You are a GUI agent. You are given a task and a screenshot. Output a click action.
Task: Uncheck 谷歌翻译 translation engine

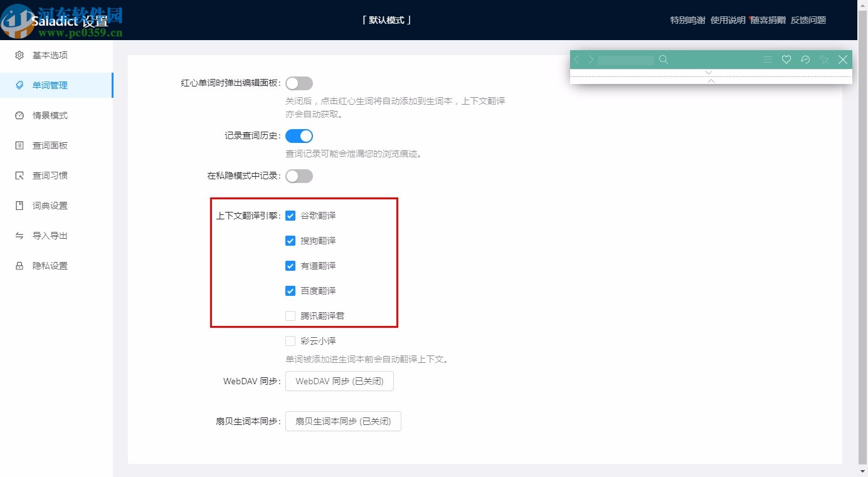pos(290,215)
